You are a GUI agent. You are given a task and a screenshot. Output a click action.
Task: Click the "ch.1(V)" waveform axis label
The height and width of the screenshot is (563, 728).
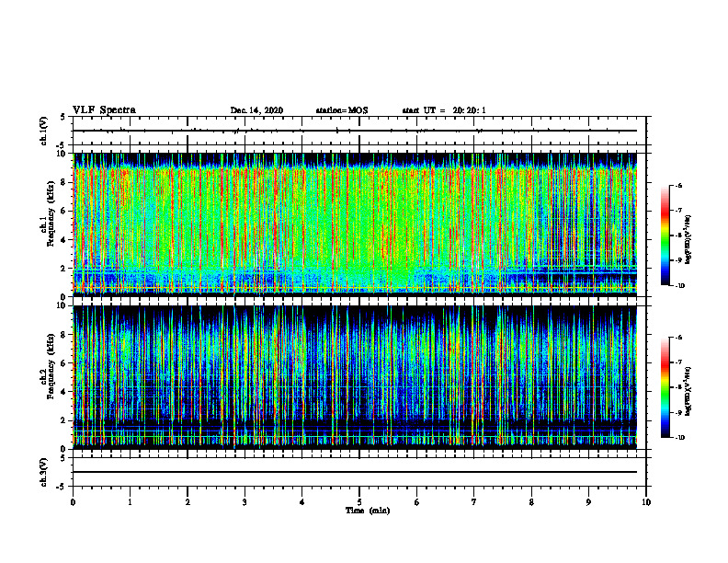44,131
